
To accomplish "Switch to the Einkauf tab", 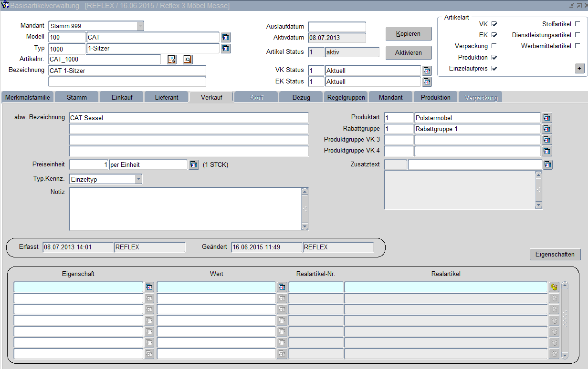I will point(121,97).
